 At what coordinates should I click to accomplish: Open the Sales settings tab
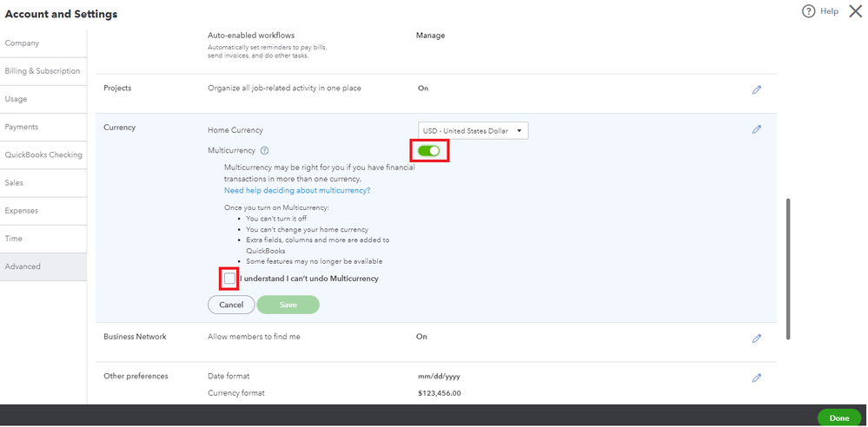coord(43,182)
